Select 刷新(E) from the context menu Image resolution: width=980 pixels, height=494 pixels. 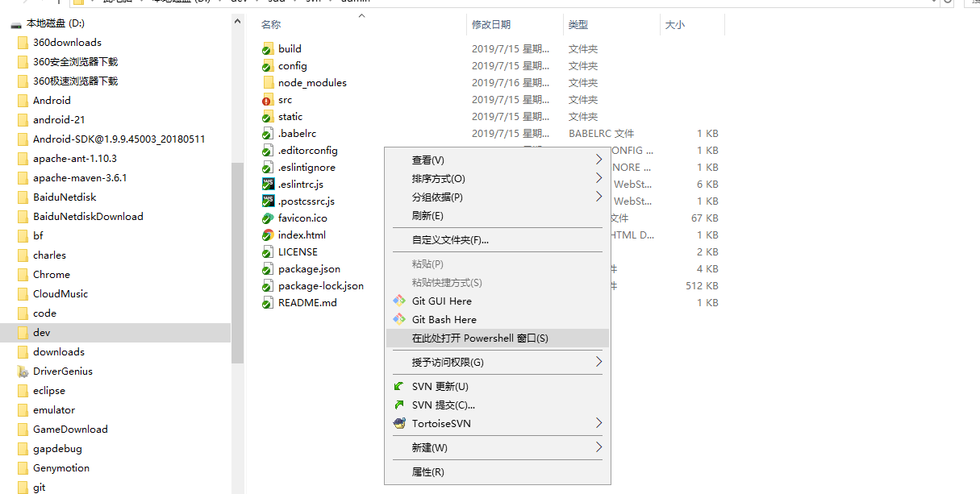pos(427,216)
